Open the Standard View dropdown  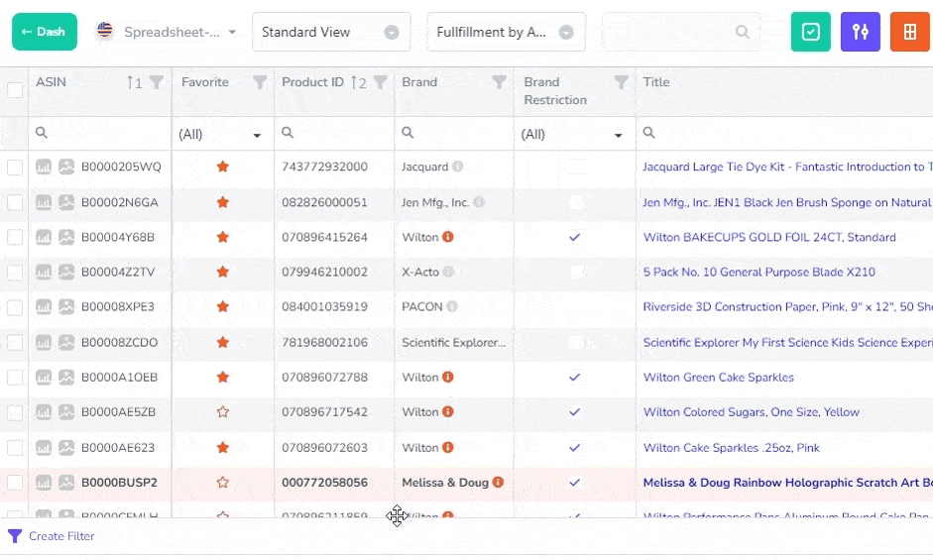(x=330, y=32)
